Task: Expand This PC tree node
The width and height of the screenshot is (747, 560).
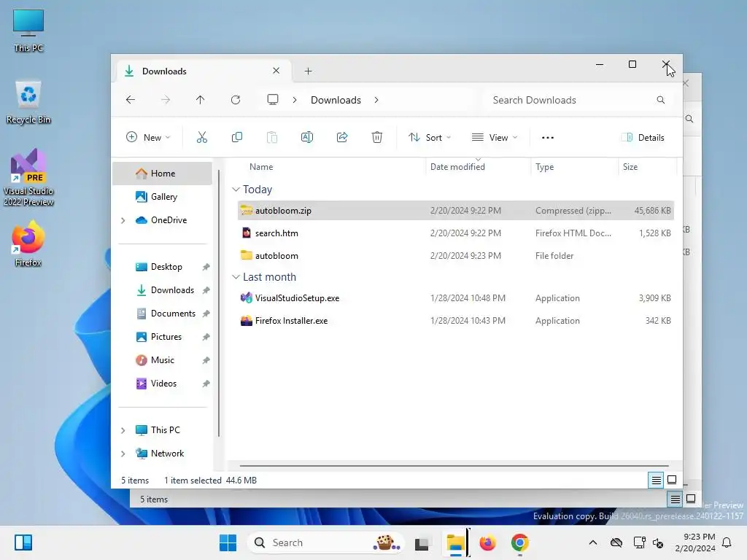Action: coord(123,430)
